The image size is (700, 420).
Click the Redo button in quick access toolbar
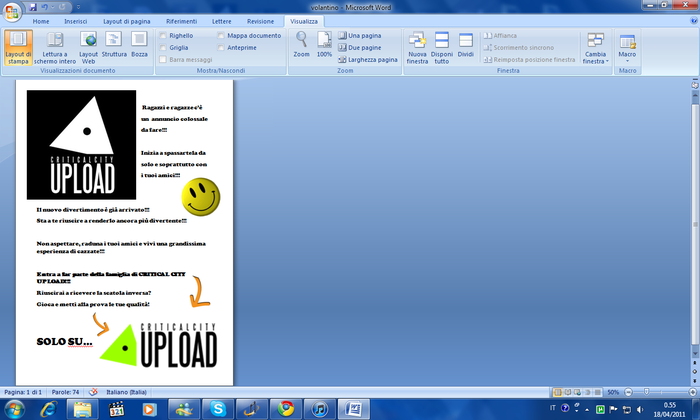coord(62,7)
